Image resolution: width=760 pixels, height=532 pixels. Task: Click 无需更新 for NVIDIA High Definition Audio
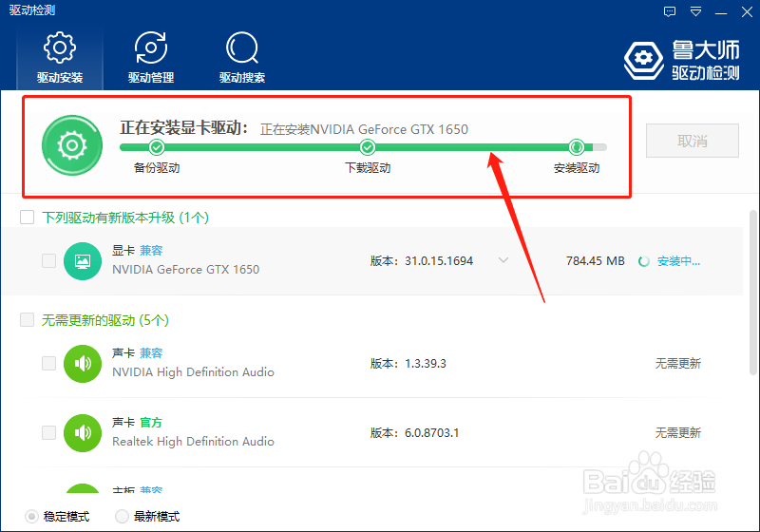click(x=678, y=364)
